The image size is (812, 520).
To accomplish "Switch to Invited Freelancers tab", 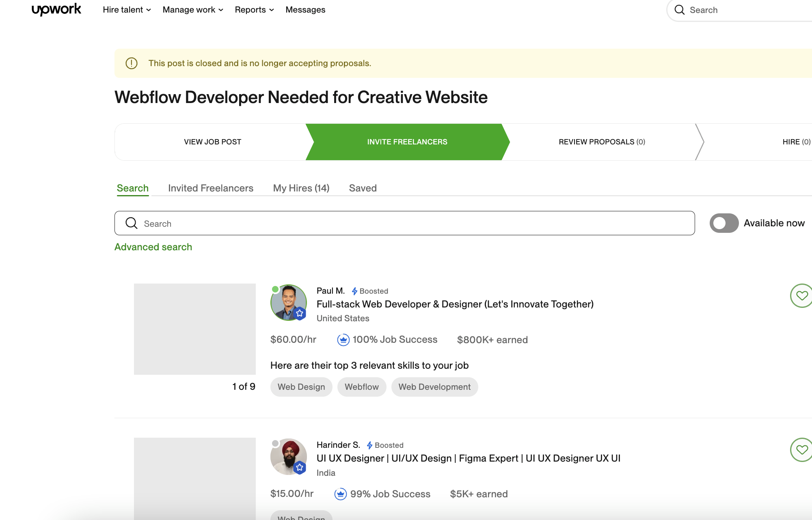I will click(210, 188).
